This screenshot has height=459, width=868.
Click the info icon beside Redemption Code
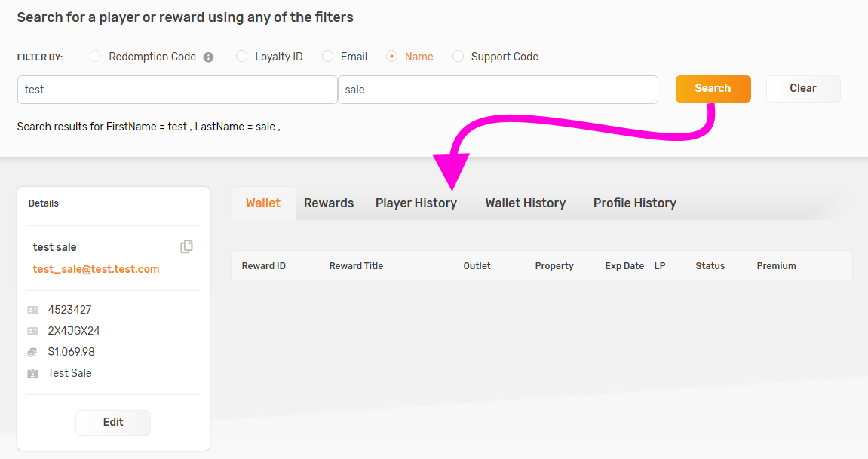(x=208, y=57)
